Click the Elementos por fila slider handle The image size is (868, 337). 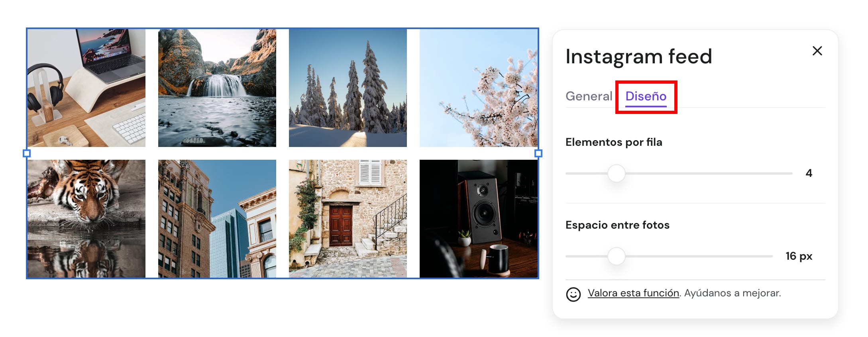616,173
